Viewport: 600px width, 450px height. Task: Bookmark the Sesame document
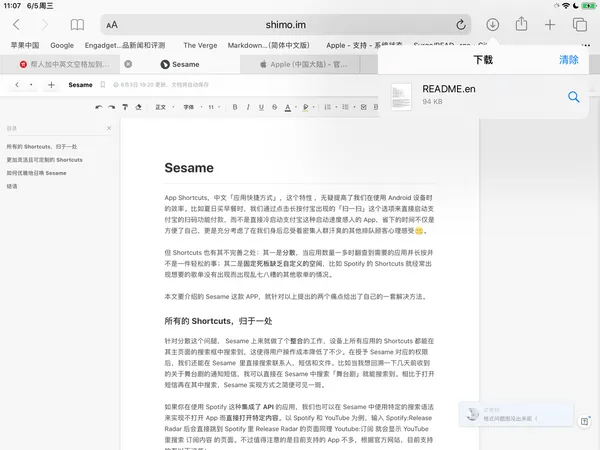coord(103,85)
